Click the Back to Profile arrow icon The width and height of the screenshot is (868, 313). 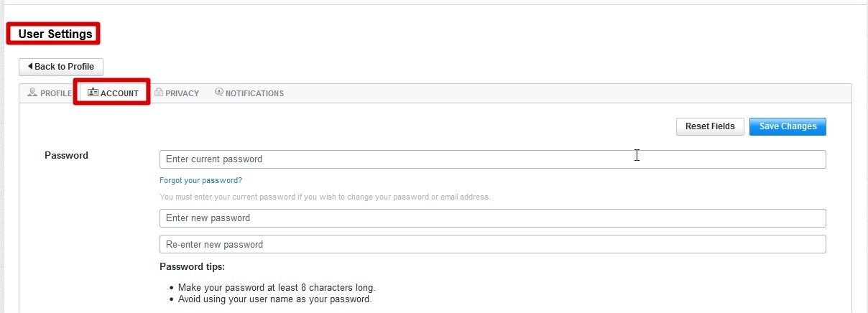30,67
